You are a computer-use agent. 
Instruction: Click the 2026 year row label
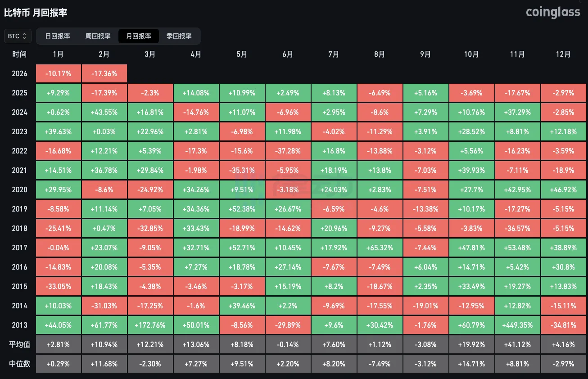coord(19,73)
